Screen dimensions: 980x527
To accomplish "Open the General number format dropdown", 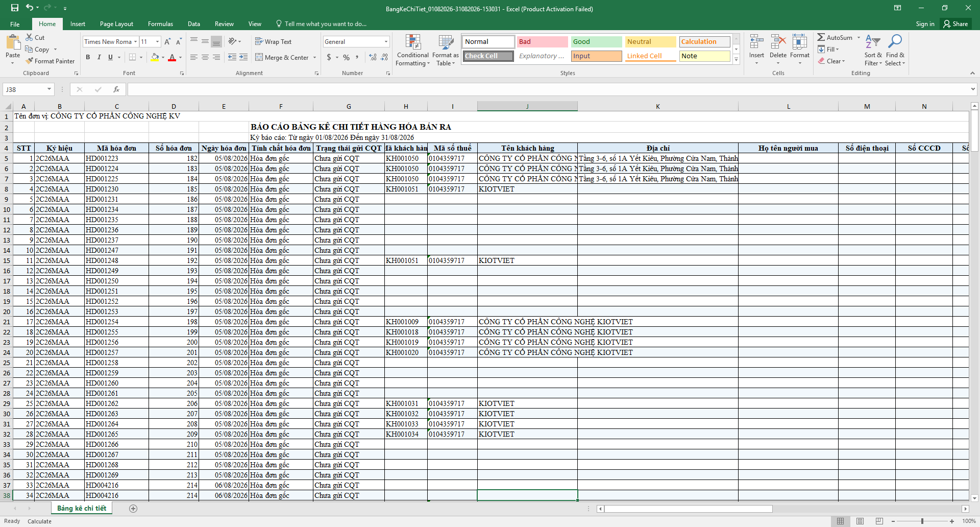I will 386,42.
